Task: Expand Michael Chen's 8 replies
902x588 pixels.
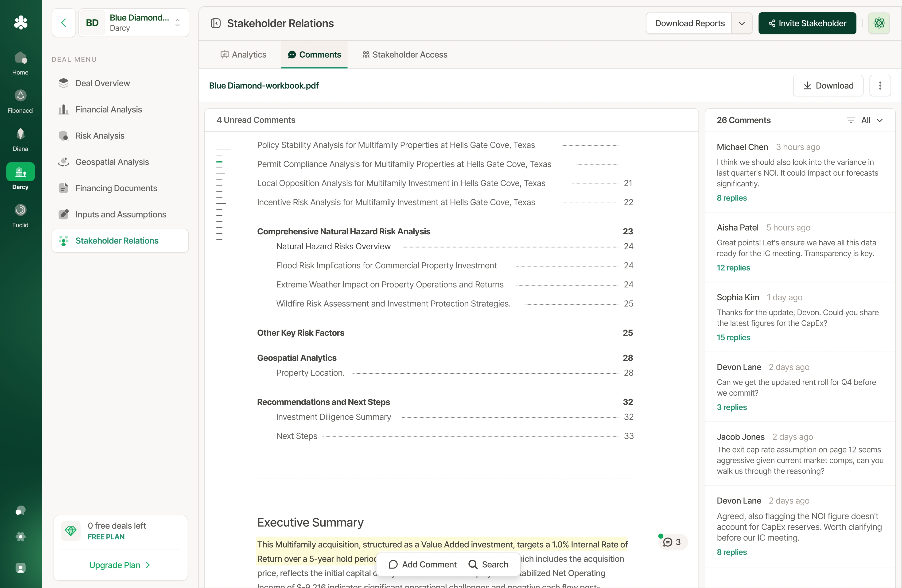Action: coord(731,198)
